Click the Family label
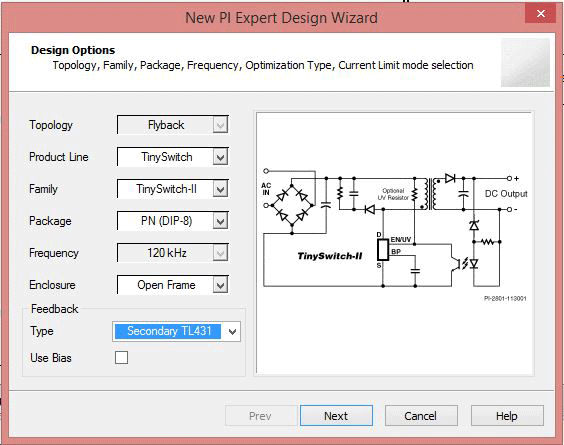The image size is (564, 445). tap(43, 189)
